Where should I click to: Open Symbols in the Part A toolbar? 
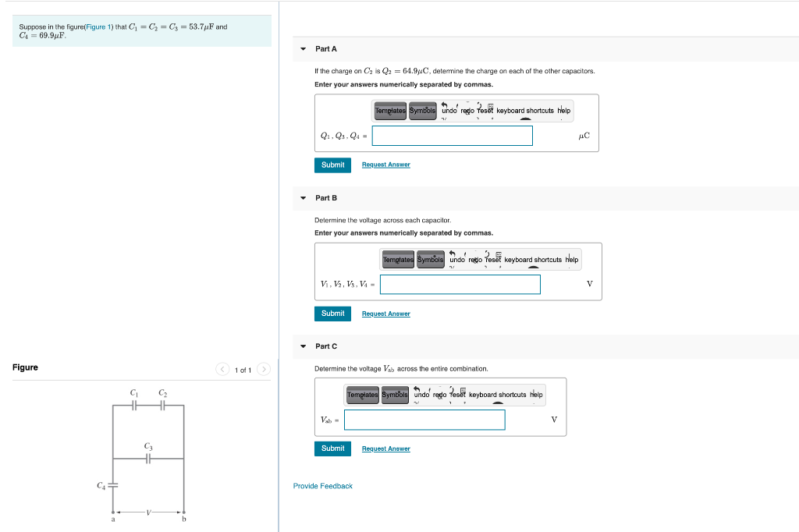pyautogui.click(x=422, y=111)
